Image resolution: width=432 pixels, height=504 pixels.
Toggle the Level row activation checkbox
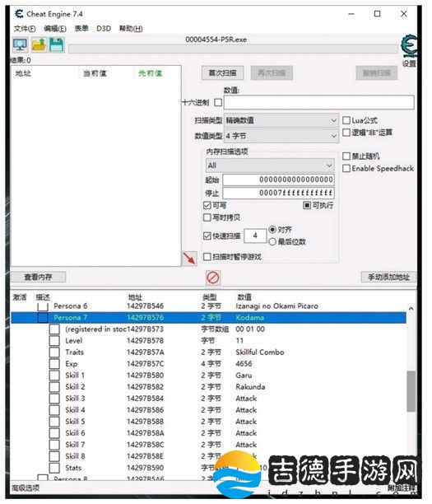click(x=54, y=341)
